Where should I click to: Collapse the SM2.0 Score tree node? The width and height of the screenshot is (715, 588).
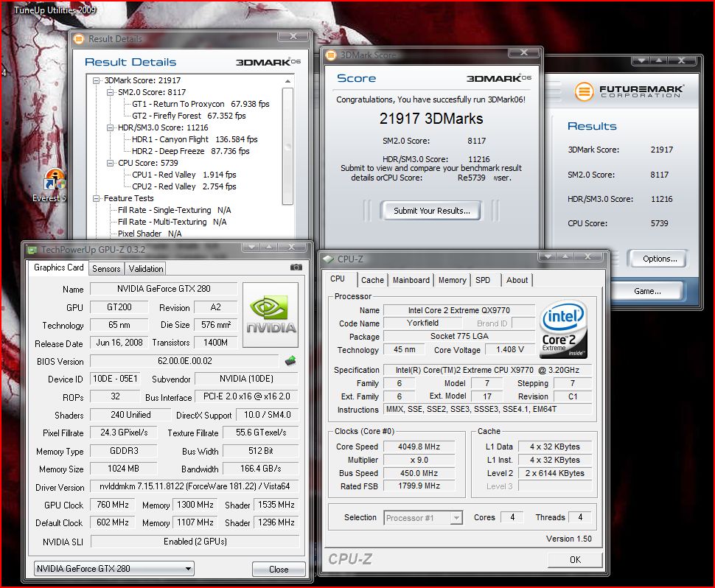(x=110, y=92)
